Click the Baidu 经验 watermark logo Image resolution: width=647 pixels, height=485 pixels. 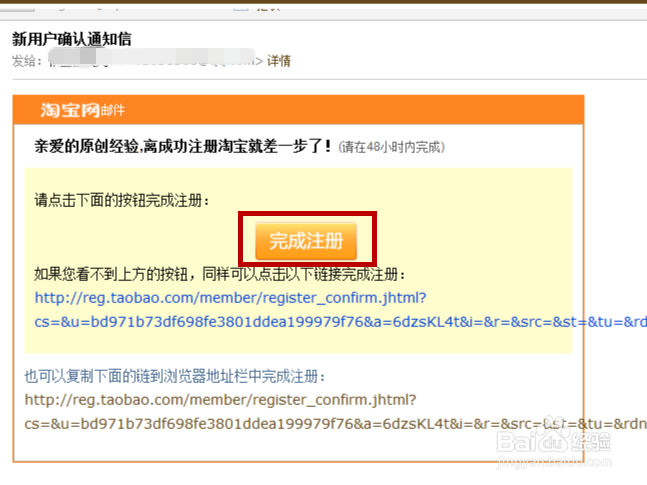tap(553, 441)
